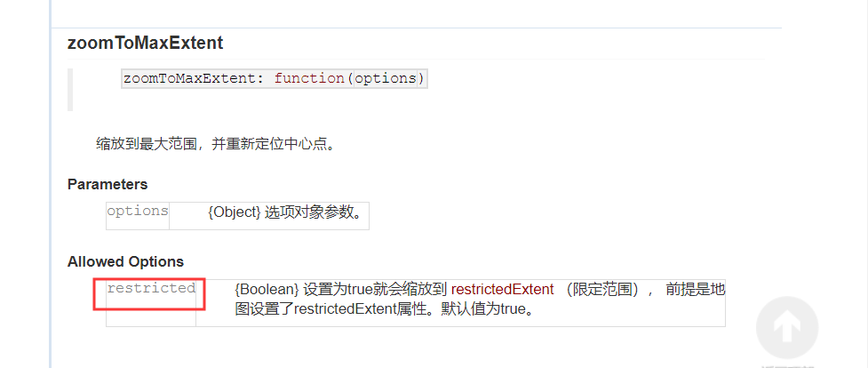Click the 缩放到最大范围 description sentence

(x=216, y=145)
